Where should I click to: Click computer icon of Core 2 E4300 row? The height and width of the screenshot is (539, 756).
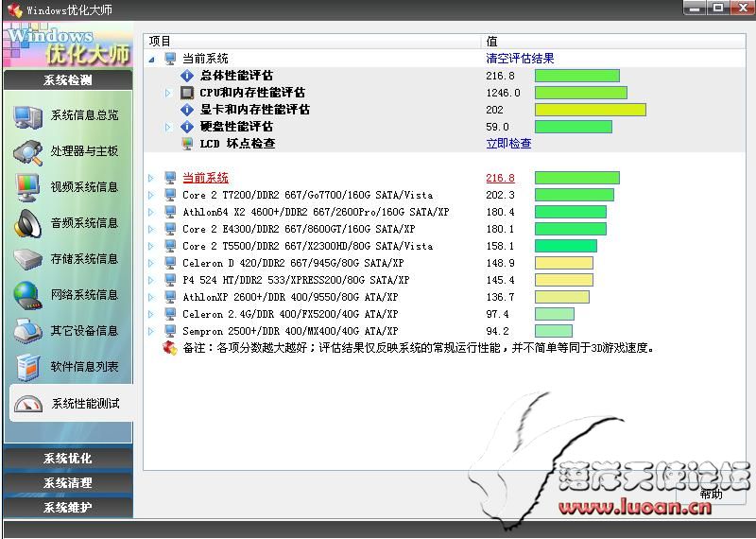[x=170, y=229]
